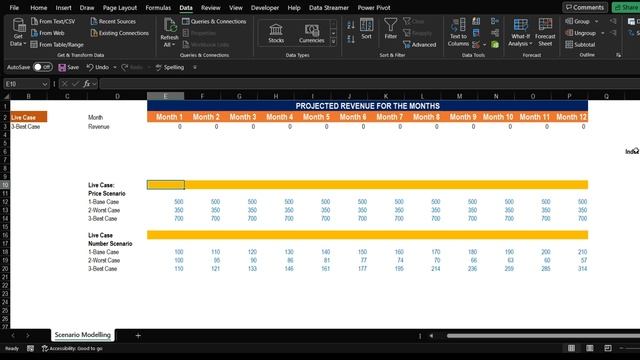Click the Undo button
640x360 pixels.
coord(98,67)
